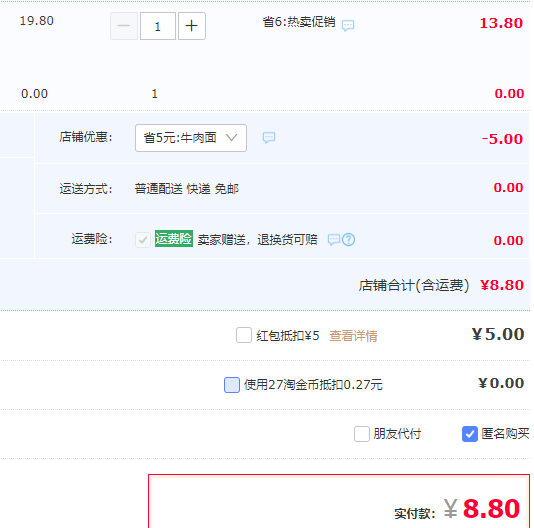Click the 朋友代付 label
This screenshot has height=528, width=534.
397,434
